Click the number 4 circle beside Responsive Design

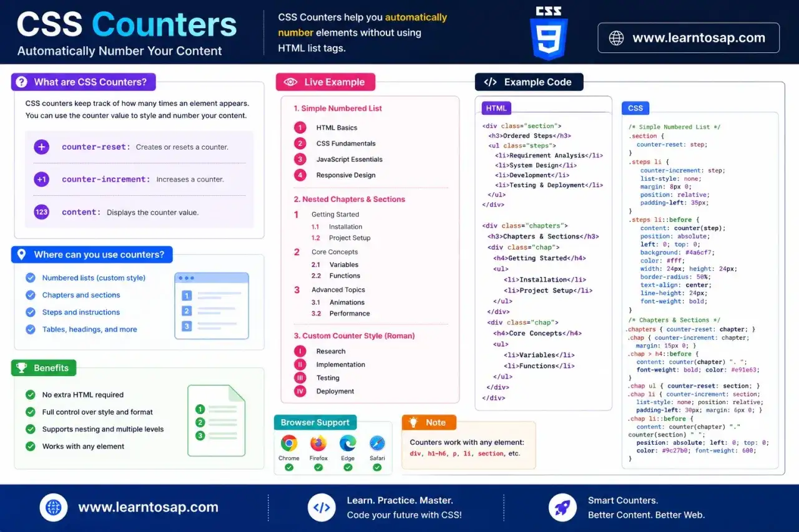pyautogui.click(x=300, y=175)
